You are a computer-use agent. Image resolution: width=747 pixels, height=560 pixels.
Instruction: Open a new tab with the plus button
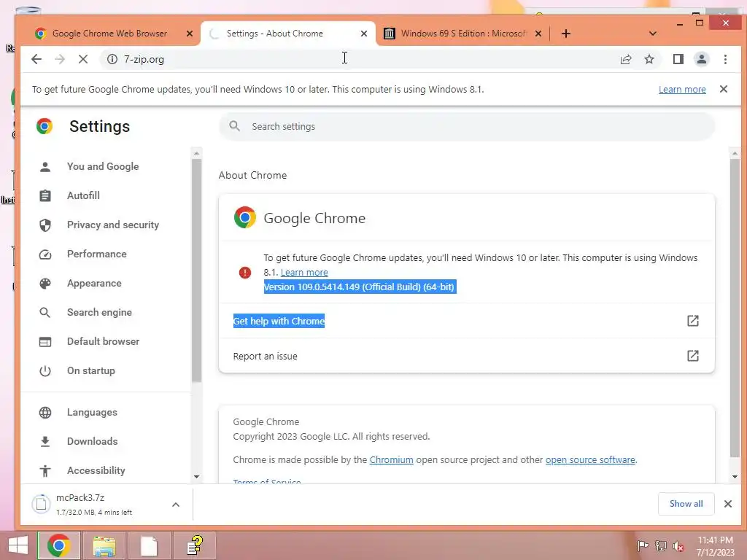565,34
